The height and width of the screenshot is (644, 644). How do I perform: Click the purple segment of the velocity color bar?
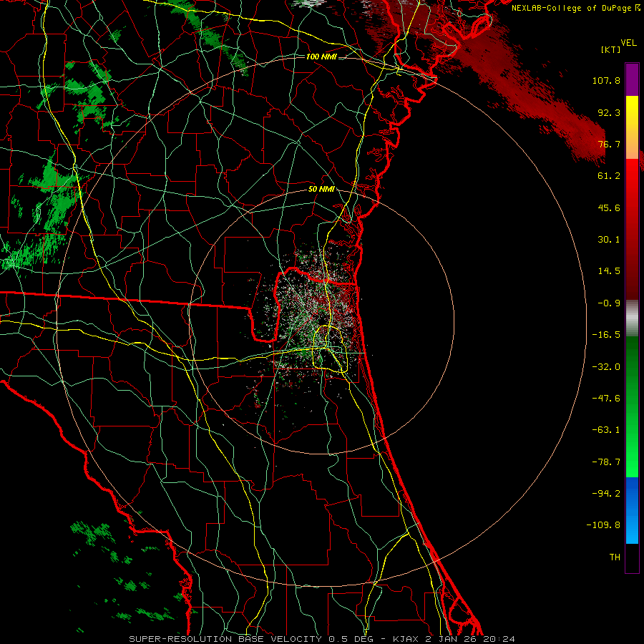click(x=632, y=79)
